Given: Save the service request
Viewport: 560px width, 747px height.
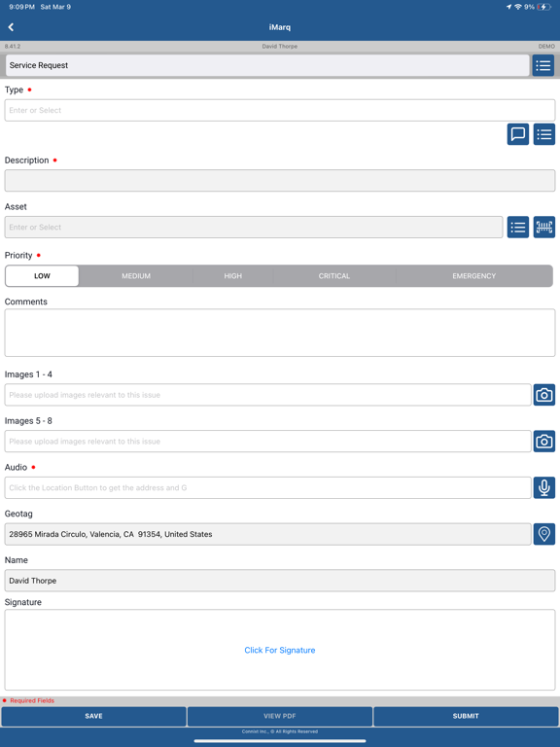Looking at the screenshot, I should 93,716.
